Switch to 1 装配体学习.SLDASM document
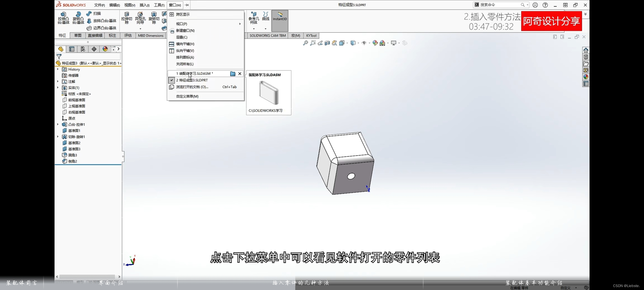The image size is (644, 290). pyautogui.click(x=195, y=74)
